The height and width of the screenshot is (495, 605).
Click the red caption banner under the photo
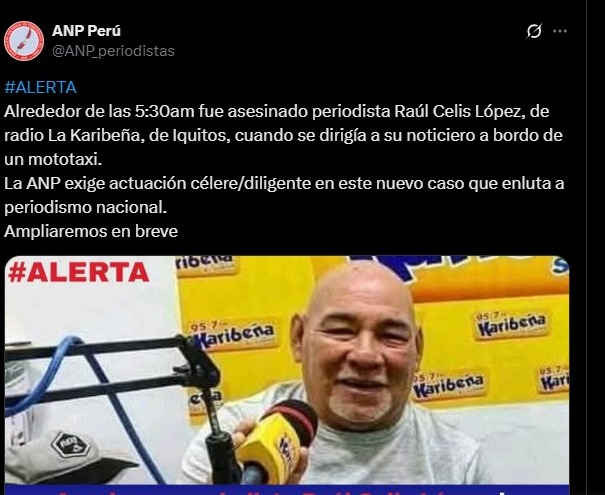pos(287,490)
